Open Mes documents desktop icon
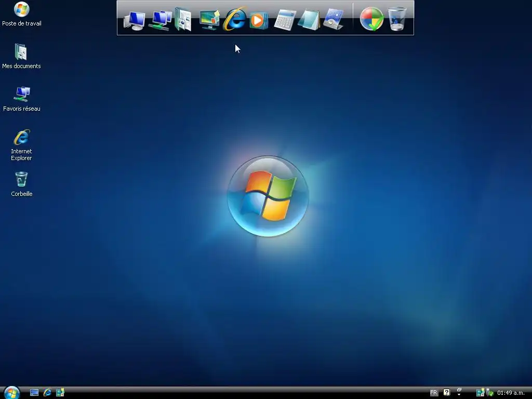 (x=21, y=56)
